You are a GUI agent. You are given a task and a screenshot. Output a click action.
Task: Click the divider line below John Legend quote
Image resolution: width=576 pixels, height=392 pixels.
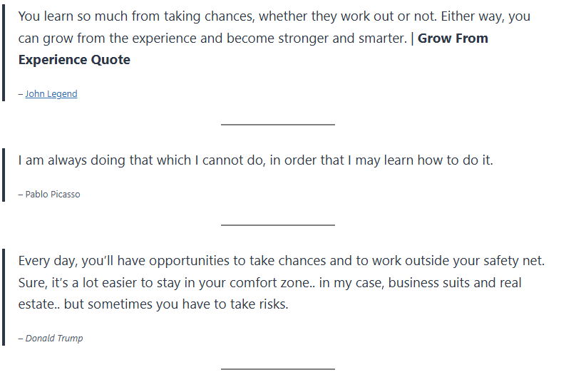tap(277, 125)
